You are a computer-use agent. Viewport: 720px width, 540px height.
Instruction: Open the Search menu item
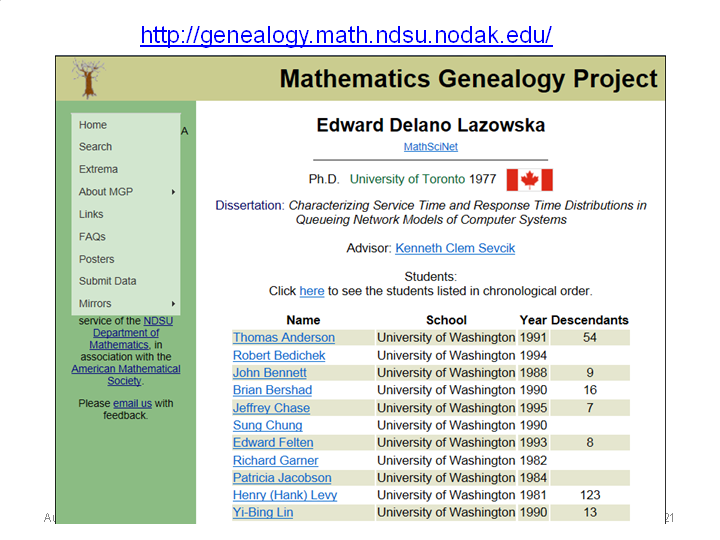(96, 147)
